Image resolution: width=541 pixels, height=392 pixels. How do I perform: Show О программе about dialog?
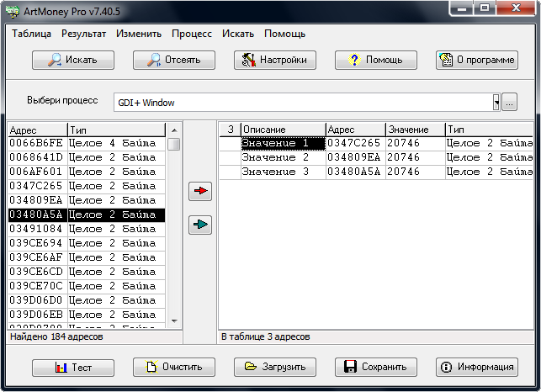(477, 60)
